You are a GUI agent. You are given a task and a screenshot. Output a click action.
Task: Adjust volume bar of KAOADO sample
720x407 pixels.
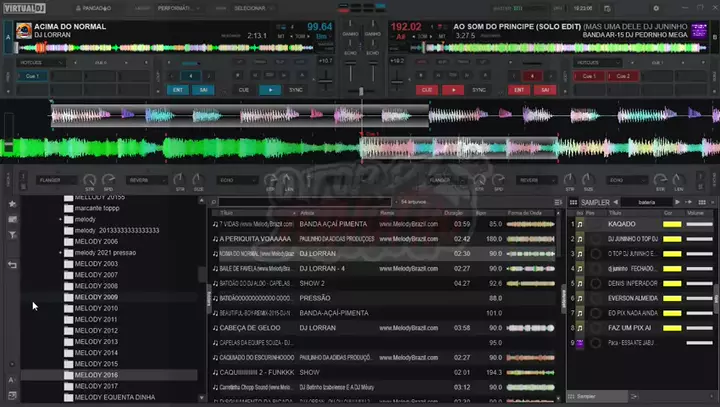(699, 224)
